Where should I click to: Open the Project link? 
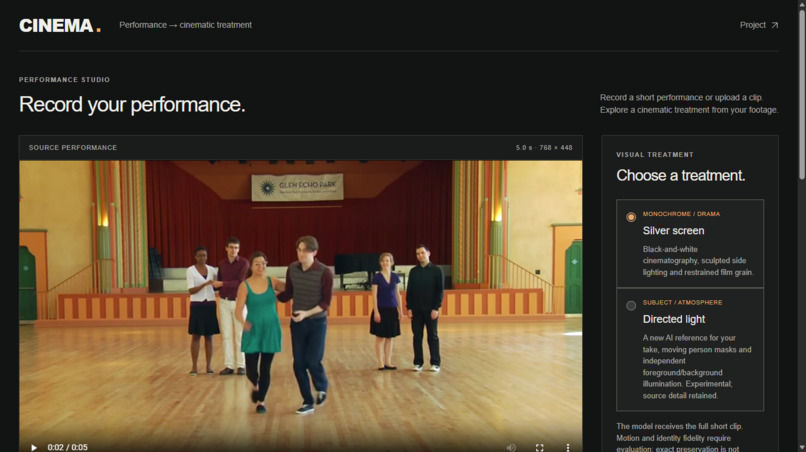(x=759, y=25)
